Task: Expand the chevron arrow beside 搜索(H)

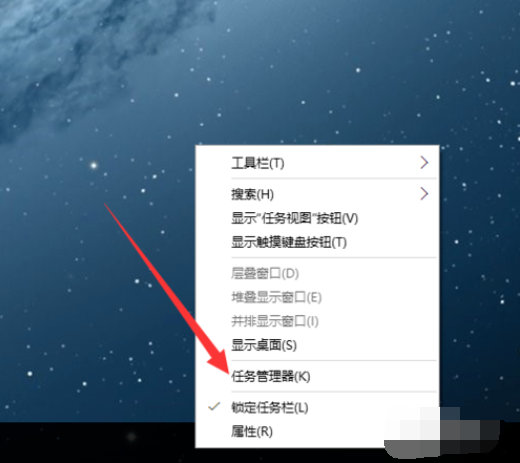Action: [424, 194]
